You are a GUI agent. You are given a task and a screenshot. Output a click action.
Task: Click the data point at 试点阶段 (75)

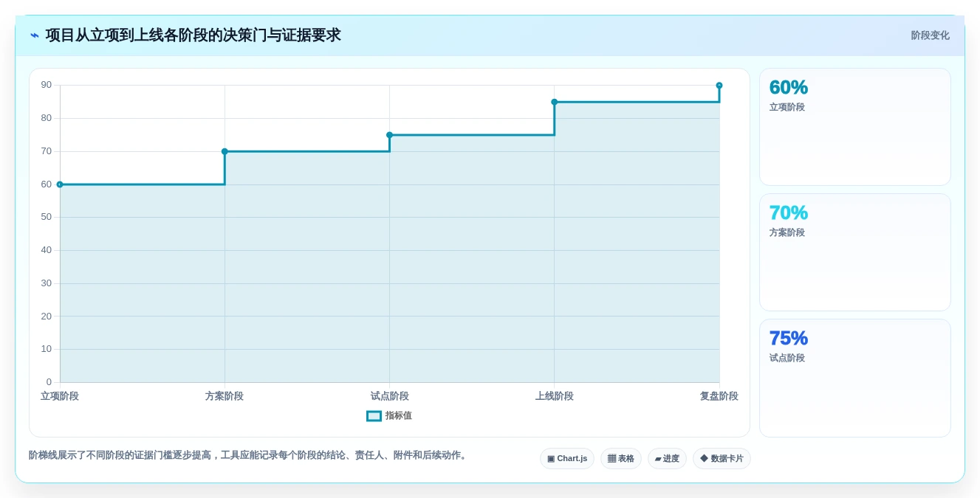click(x=389, y=135)
